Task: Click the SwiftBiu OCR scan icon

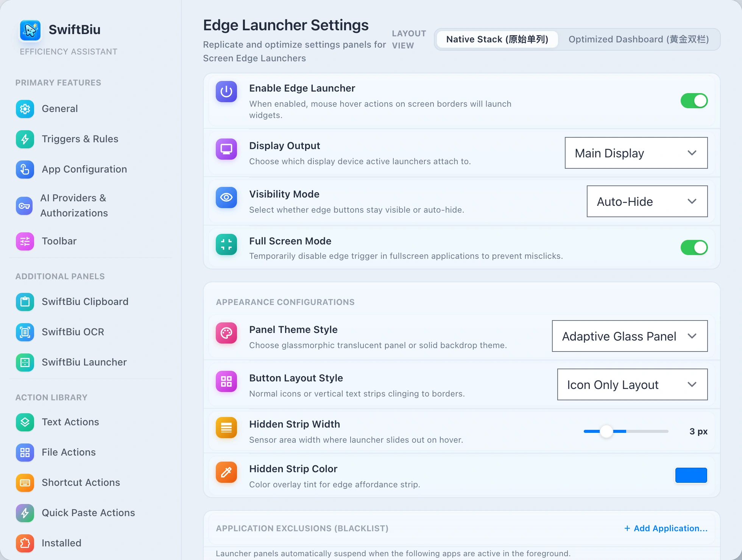Action: [25, 332]
